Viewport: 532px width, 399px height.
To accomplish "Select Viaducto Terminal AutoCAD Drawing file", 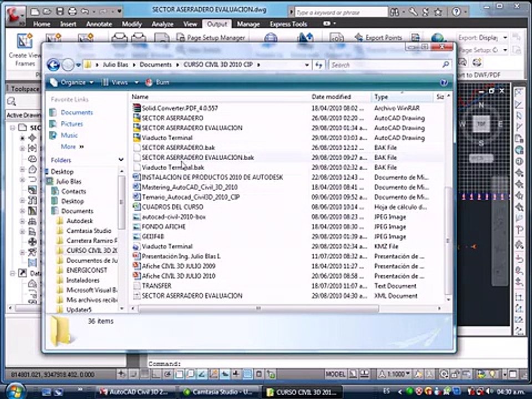I will click(x=167, y=138).
